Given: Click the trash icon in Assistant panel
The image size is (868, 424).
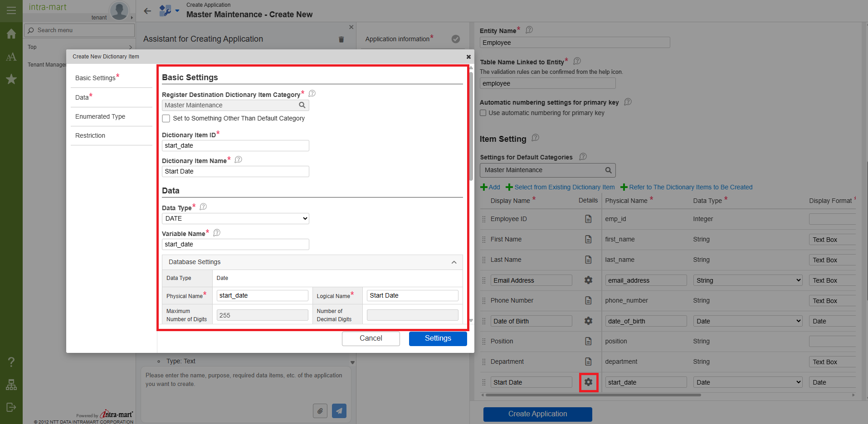Looking at the screenshot, I should click(x=341, y=39).
